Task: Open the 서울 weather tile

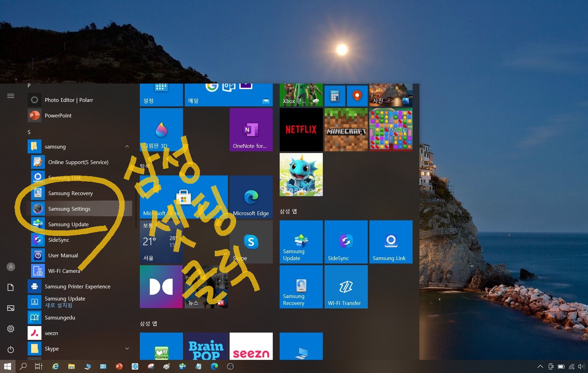Action: [x=161, y=242]
